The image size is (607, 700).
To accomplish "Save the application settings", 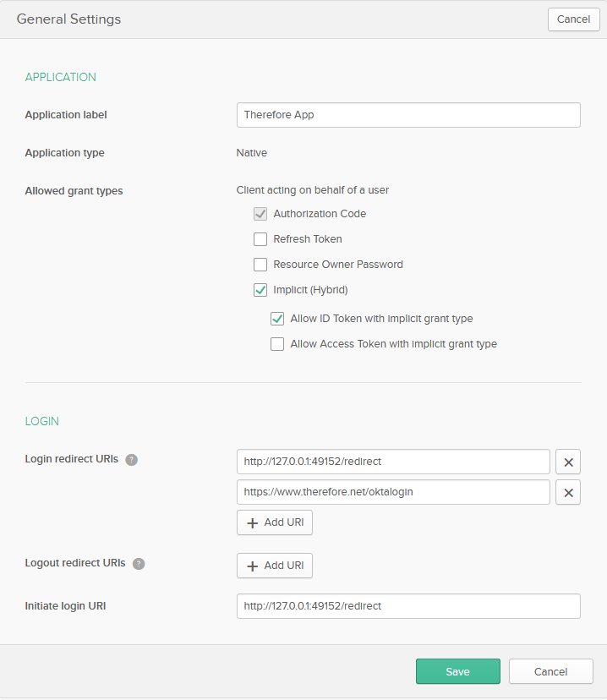I will click(x=457, y=671).
